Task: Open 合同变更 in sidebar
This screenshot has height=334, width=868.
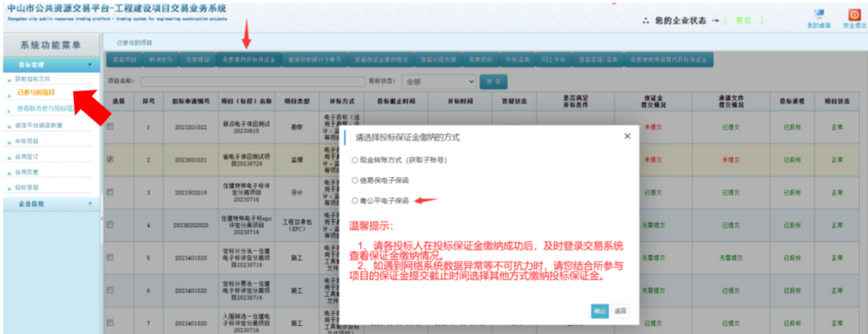Action: pyautogui.click(x=27, y=173)
